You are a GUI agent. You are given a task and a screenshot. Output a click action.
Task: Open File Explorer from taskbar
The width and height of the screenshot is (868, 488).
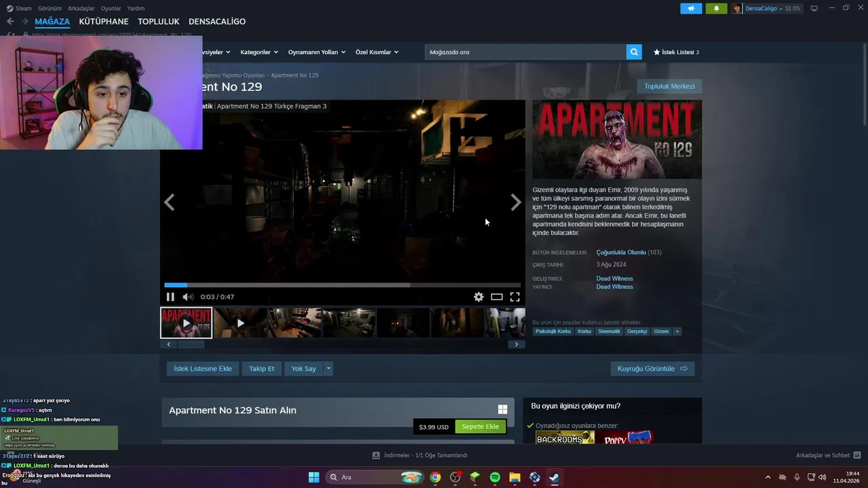(515, 477)
